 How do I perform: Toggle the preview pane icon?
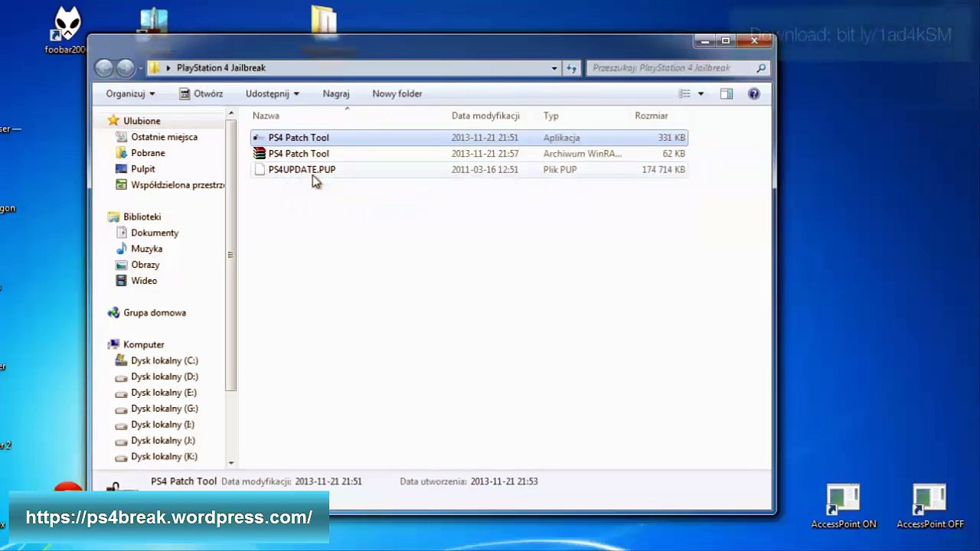pyautogui.click(x=727, y=93)
